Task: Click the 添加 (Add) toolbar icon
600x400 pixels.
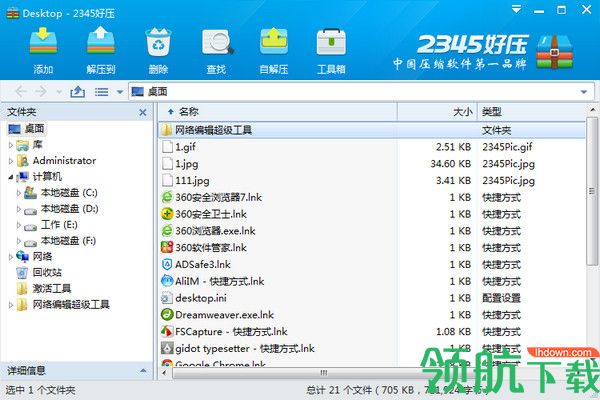Action: (x=43, y=41)
